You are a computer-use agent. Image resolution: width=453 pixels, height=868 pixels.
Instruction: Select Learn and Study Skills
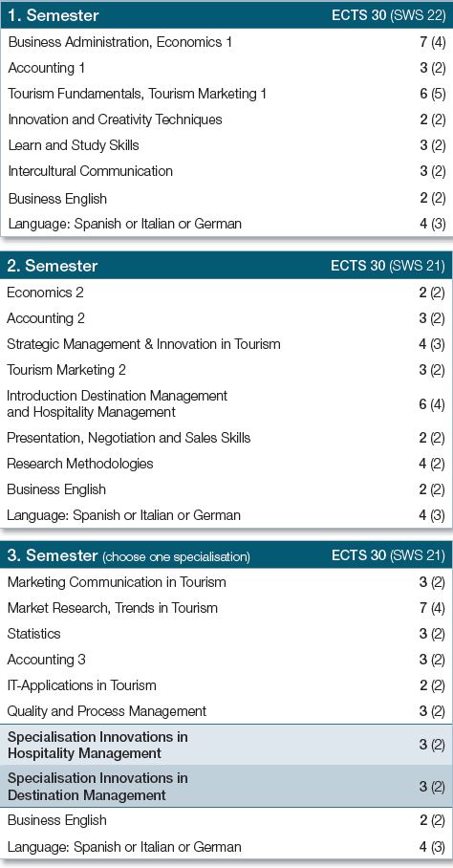226,145
